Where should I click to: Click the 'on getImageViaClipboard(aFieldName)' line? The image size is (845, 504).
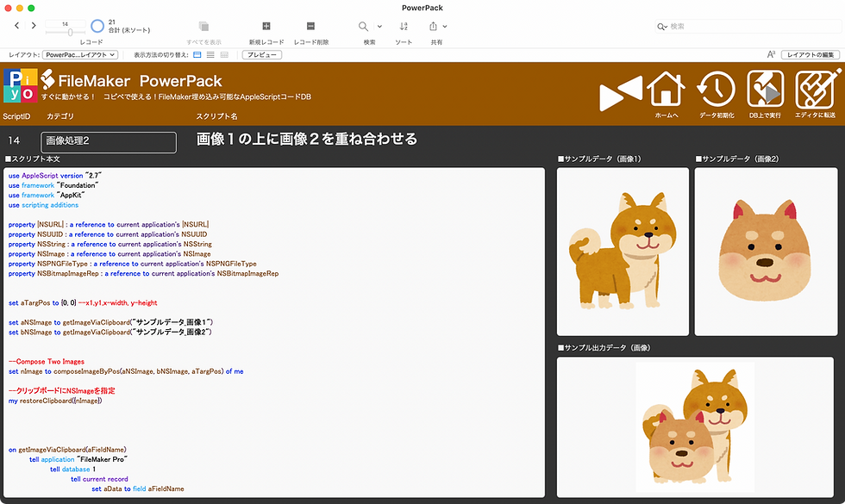pyautogui.click(x=67, y=450)
